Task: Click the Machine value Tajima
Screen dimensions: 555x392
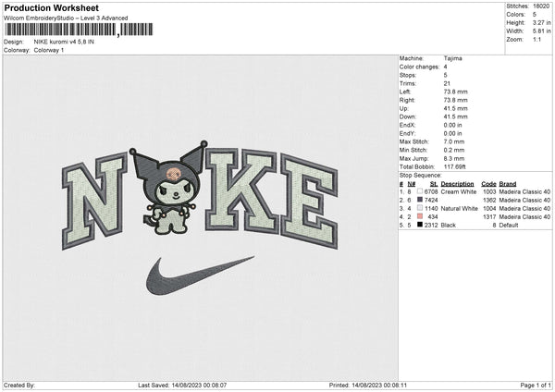Action: tap(452, 58)
